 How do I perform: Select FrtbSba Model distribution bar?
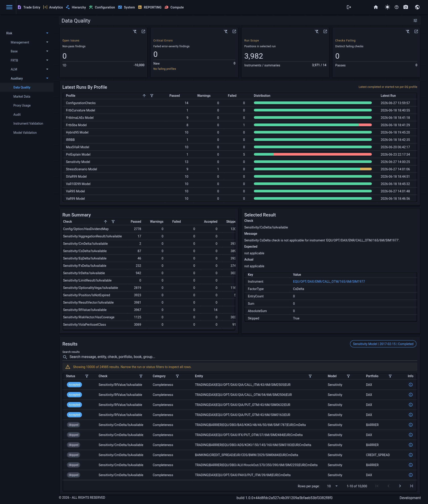[x=313, y=125]
